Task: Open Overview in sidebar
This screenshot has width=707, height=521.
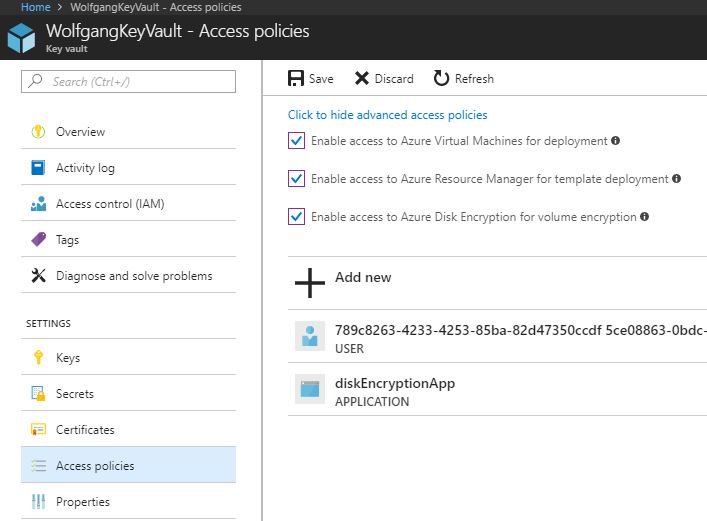Action: click(129, 132)
